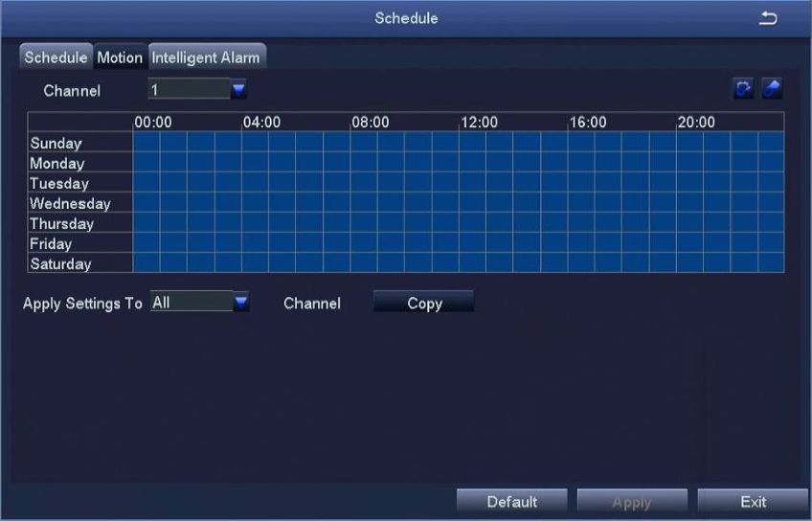
Task: Click the Exit button
Action: pyautogui.click(x=753, y=502)
